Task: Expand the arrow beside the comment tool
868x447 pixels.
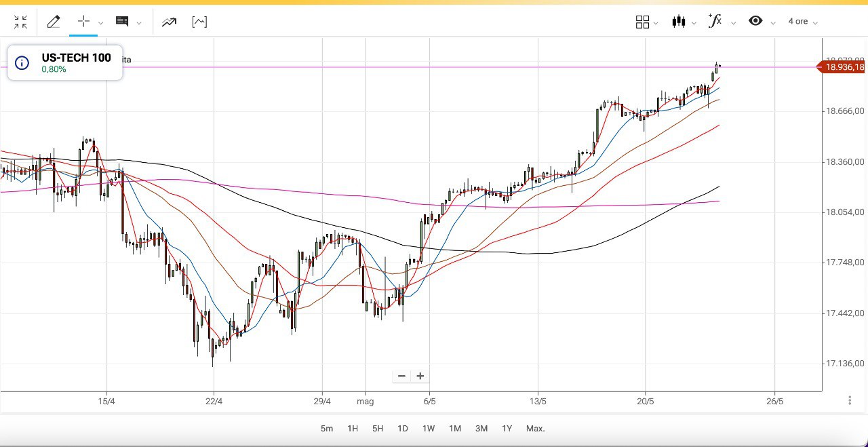Action: click(x=139, y=22)
